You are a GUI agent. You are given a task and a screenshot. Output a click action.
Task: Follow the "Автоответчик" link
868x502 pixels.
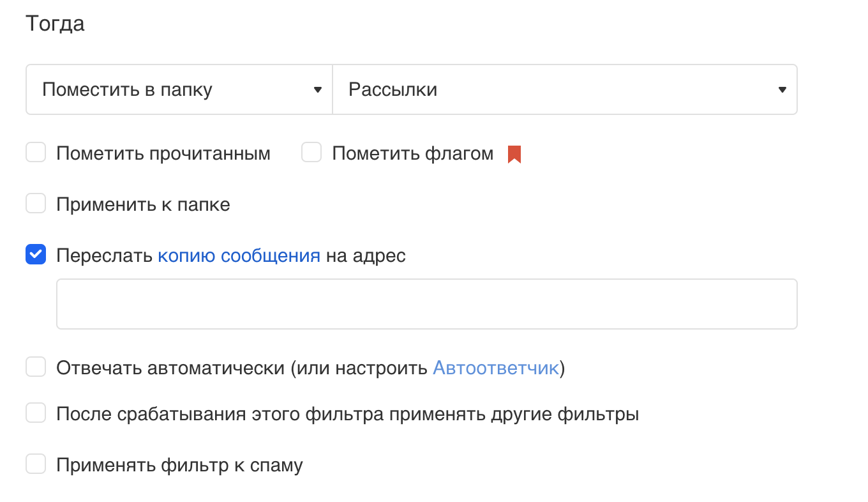495,369
